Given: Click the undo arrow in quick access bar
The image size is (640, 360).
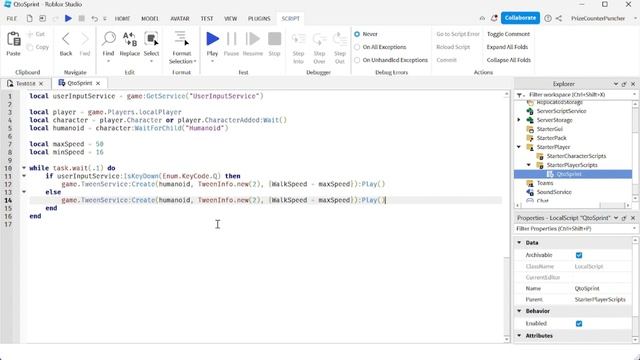Looking at the screenshot, I should coord(94,18).
